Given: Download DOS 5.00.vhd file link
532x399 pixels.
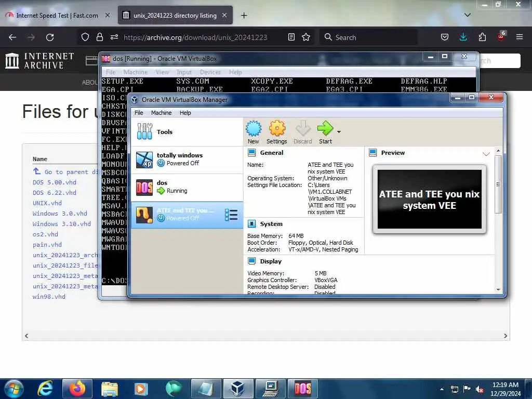Looking at the screenshot, I should click(x=55, y=182).
